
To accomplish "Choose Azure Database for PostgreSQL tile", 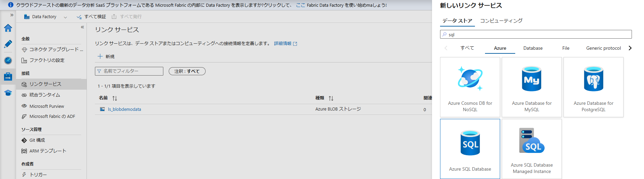I will click(x=593, y=87).
